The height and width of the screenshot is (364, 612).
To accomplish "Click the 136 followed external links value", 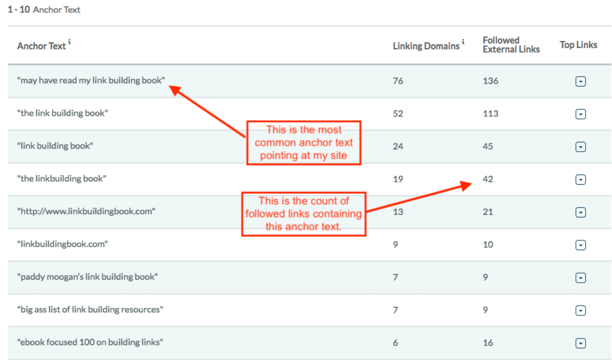I will coord(490,81).
